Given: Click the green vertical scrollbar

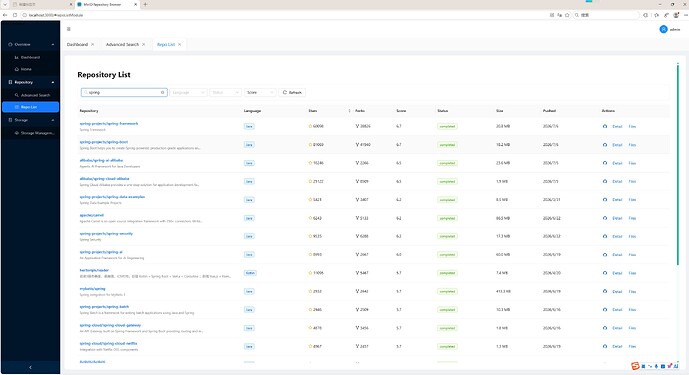Looking at the screenshot, I should pos(678,165).
